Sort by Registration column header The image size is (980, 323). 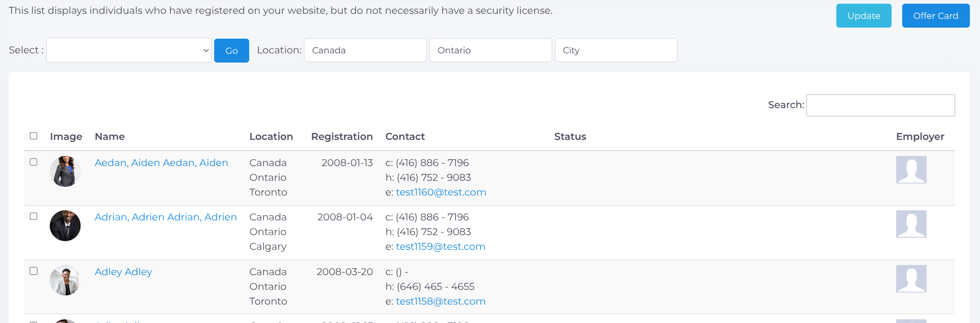(342, 137)
